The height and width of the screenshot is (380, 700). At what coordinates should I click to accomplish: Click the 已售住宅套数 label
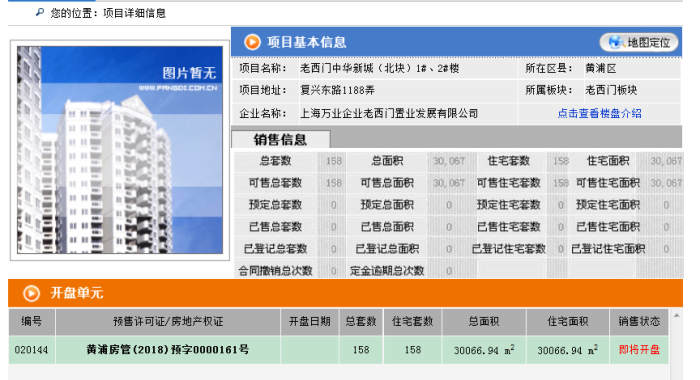pos(508,226)
